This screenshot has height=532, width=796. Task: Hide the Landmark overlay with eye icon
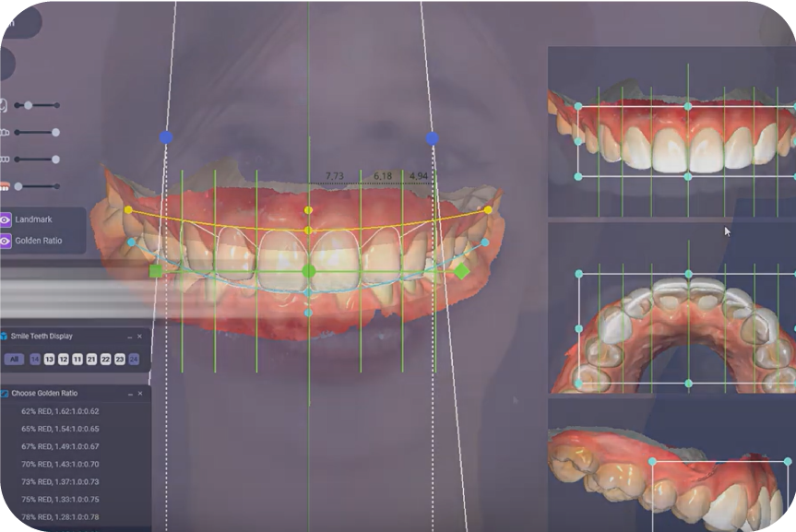point(6,220)
